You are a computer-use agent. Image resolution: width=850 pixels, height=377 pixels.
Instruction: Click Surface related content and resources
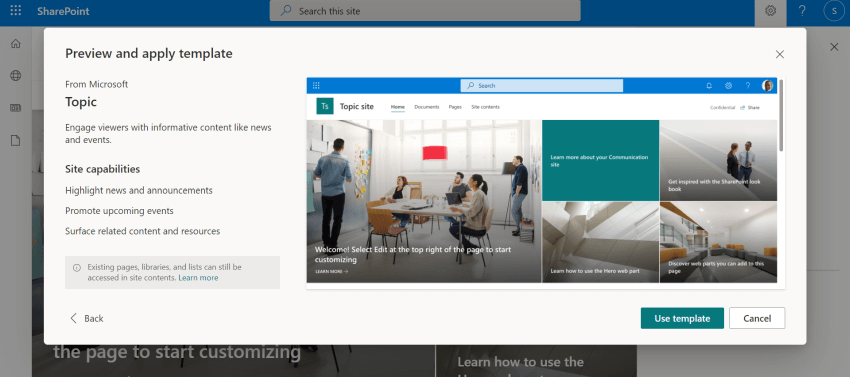pyautogui.click(x=143, y=231)
